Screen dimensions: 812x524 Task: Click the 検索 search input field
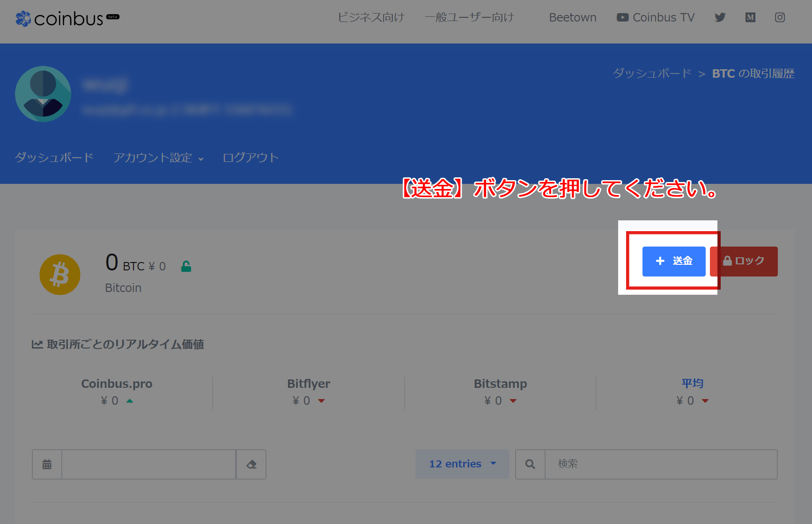pyautogui.click(x=661, y=464)
